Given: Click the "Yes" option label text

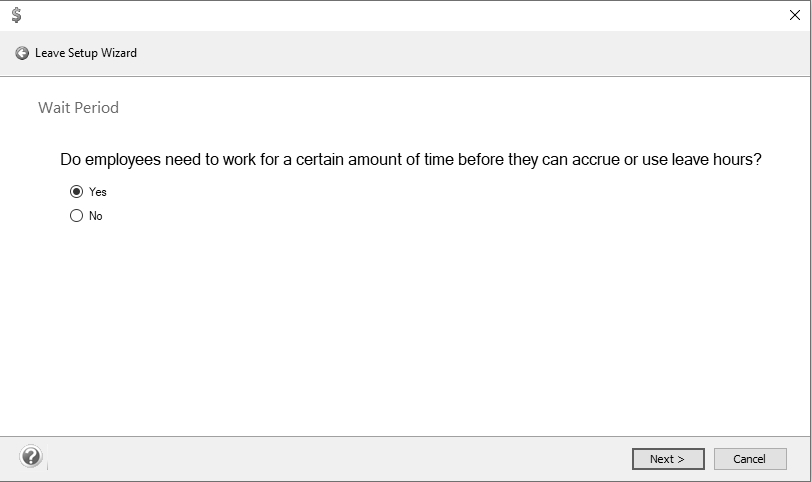Looking at the screenshot, I should (98, 192).
